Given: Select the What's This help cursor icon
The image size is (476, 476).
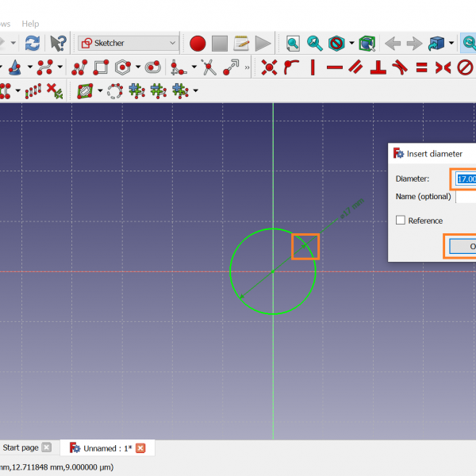Looking at the screenshot, I should pyautogui.click(x=58, y=43).
